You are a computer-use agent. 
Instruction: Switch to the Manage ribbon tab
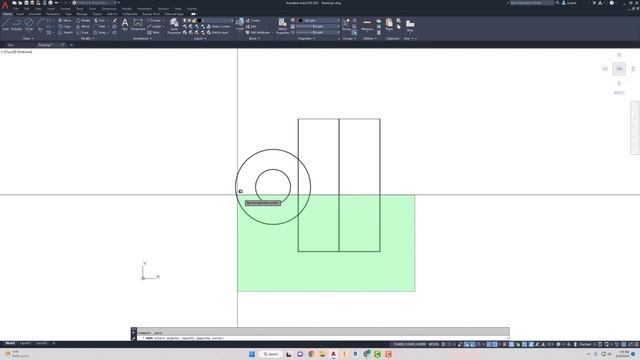[82, 14]
